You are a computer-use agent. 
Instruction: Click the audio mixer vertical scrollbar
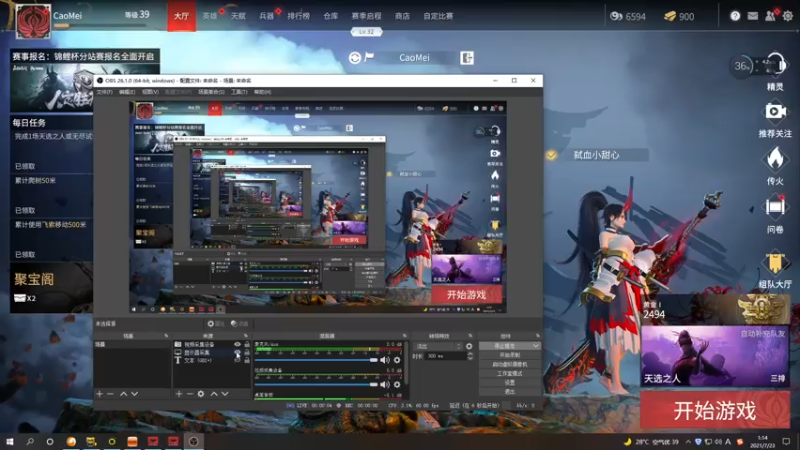point(406,363)
